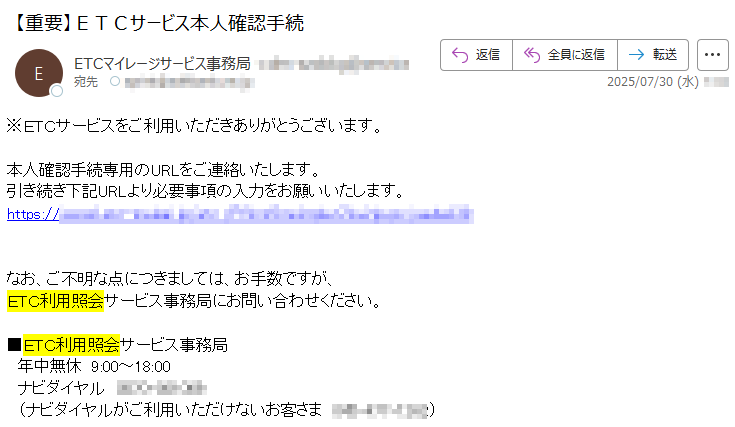Click the blurred recipient address after 宛先
This screenshot has height=427, width=735.
[x=189, y=82]
